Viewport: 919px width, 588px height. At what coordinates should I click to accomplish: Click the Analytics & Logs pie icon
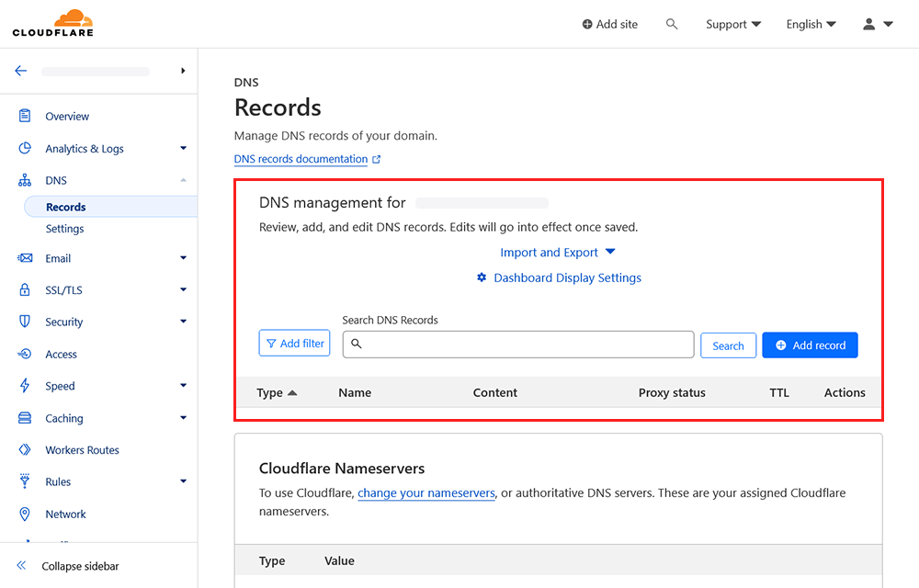coord(25,148)
